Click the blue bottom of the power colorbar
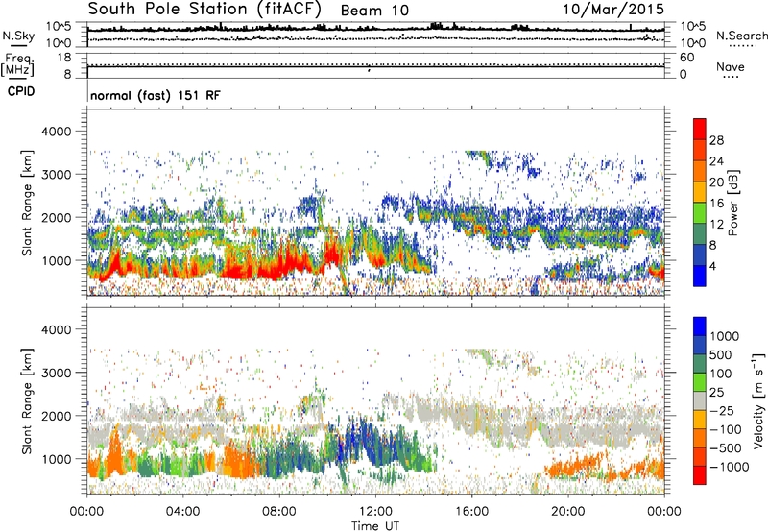768x532 pixels. coord(700,276)
